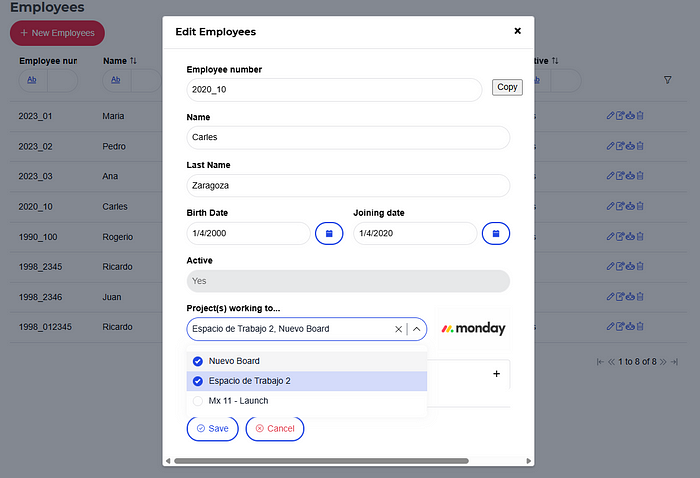Click the trash delete icon in Pedro's row
The image size is (700, 478).
(640, 146)
